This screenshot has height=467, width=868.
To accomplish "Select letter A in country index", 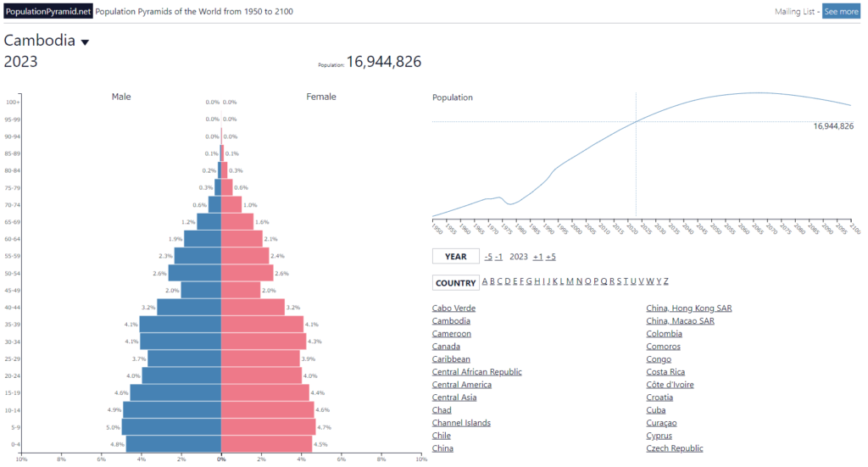I will pos(485,281).
